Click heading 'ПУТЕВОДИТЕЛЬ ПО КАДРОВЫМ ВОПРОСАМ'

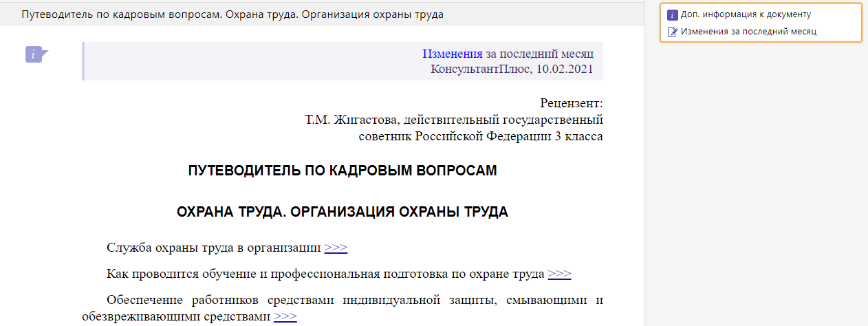coord(342,171)
